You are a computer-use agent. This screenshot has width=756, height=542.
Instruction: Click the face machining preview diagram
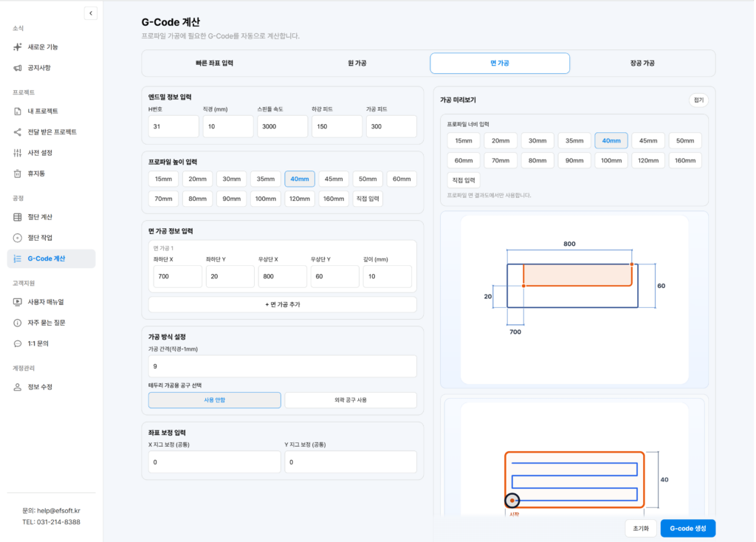pyautogui.click(x=574, y=300)
